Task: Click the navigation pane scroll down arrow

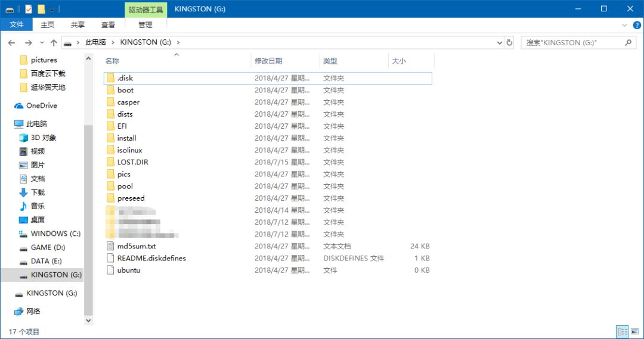Action: 88,320
